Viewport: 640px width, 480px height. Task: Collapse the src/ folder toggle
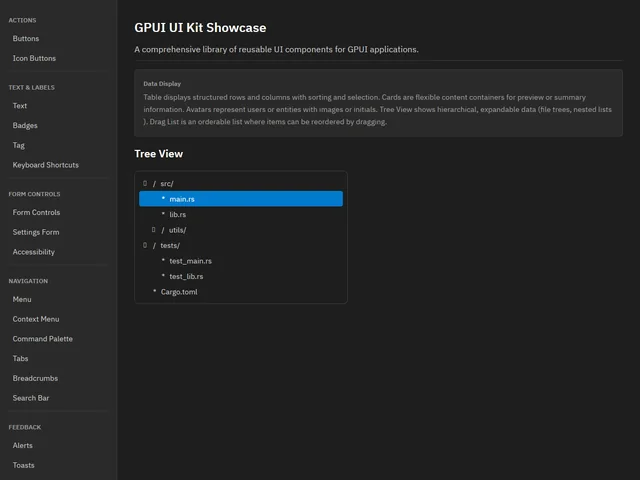[145, 183]
